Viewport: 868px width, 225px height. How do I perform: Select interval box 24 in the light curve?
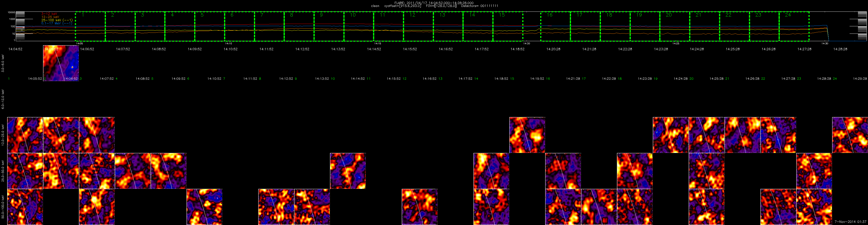coord(794,27)
